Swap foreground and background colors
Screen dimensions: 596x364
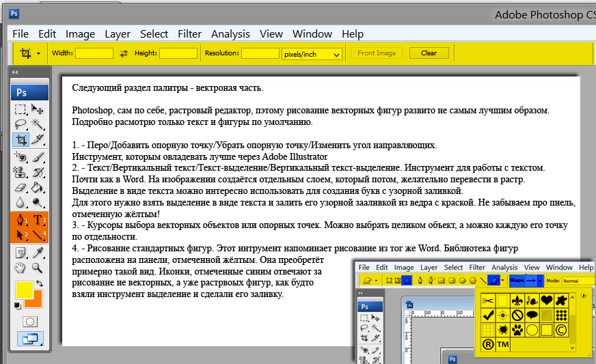(39, 283)
